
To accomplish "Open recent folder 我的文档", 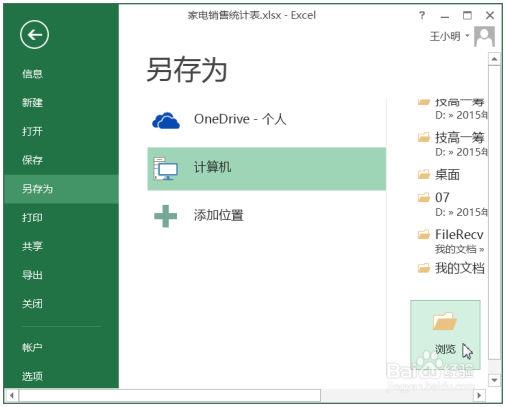I will click(452, 268).
